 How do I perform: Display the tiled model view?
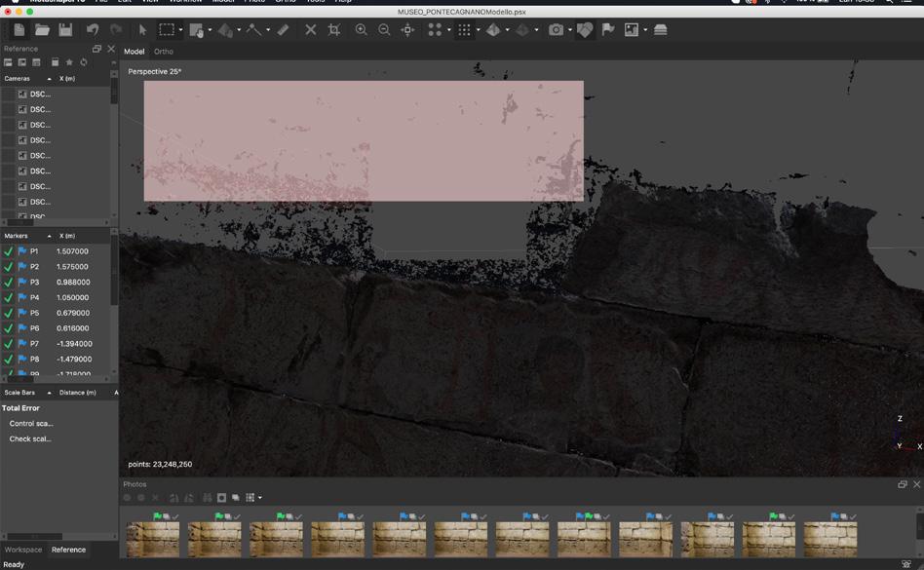(x=522, y=30)
